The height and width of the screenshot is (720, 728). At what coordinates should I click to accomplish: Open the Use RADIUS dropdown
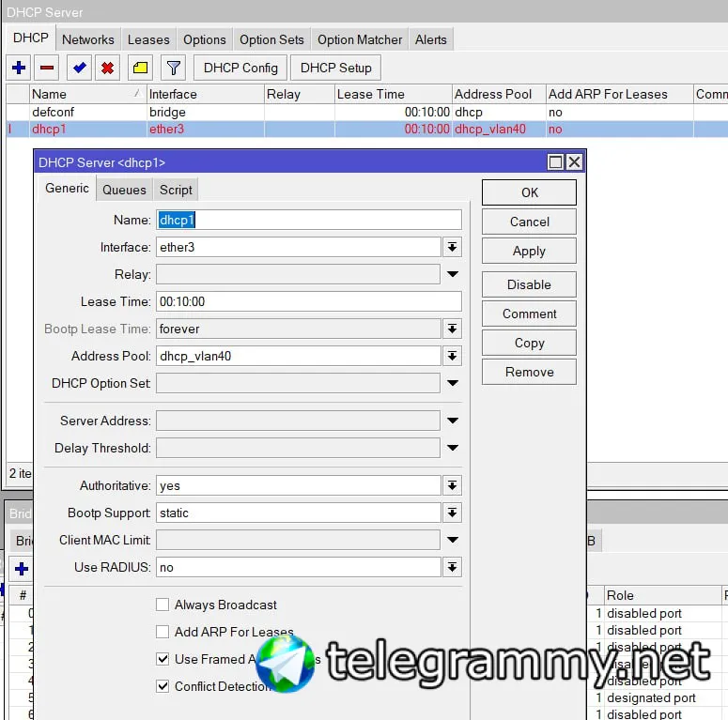pyautogui.click(x=452, y=567)
